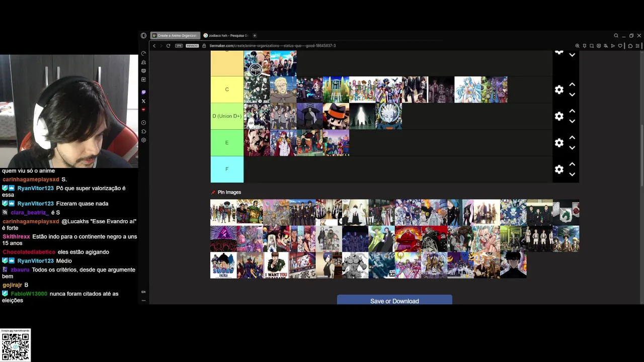Select the red-haired officer image in tier E

pos(283,143)
